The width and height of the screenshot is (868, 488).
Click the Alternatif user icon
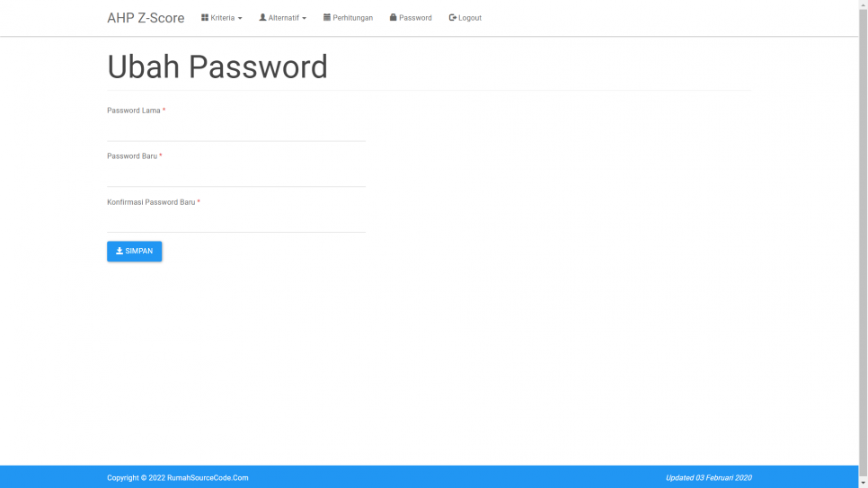(x=262, y=18)
